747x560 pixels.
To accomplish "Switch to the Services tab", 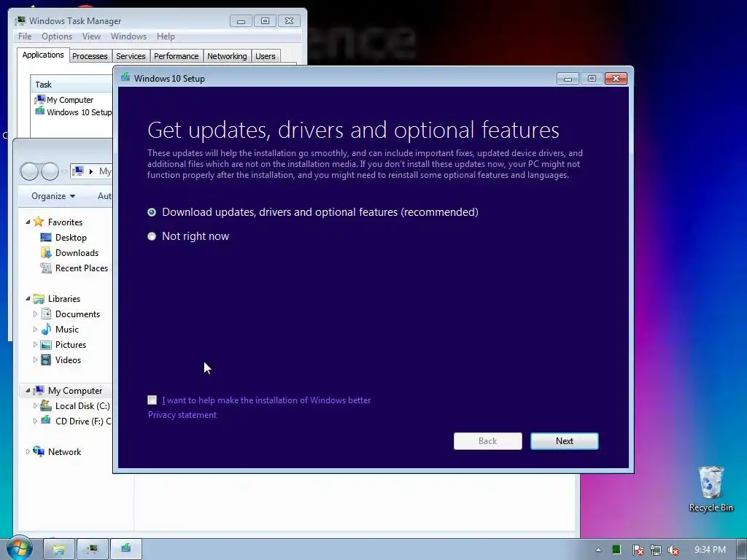I will (131, 56).
